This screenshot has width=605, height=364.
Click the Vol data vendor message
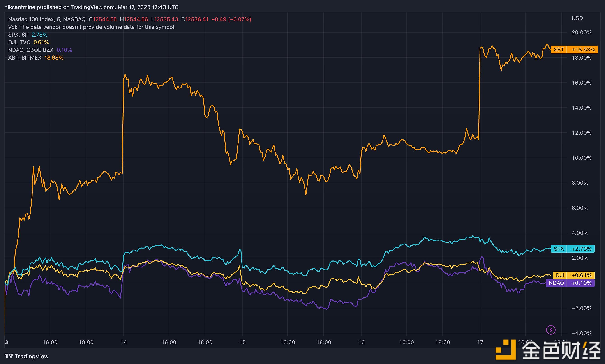(x=92, y=27)
